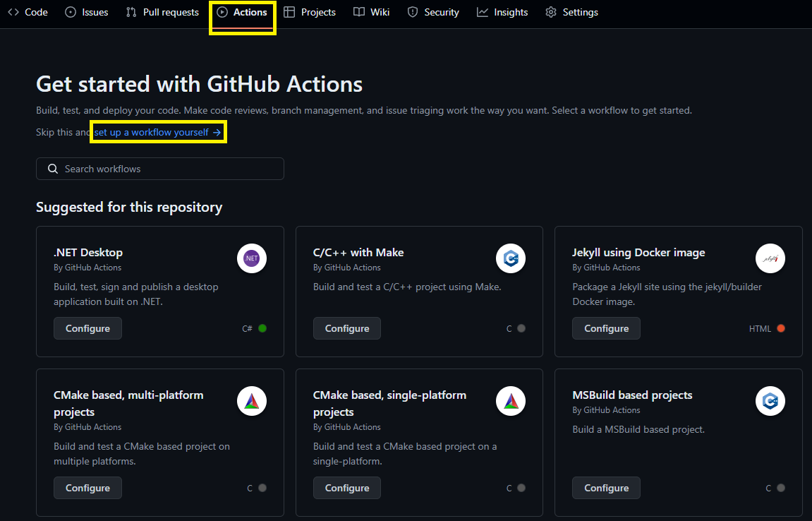Focus the Search workflows input field
Image resolution: width=812 pixels, height=521 pixels.
pyautogui.click(x=169, y=169)
